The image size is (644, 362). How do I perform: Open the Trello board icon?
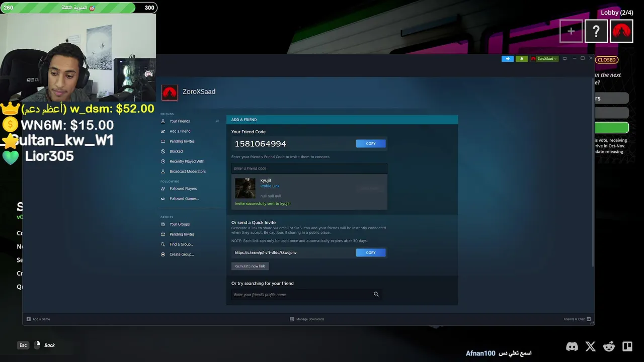pos(627,346)
